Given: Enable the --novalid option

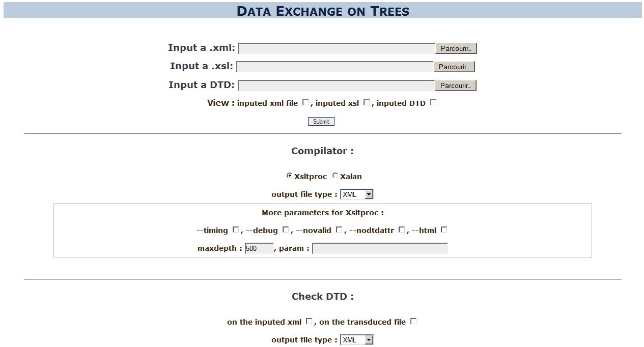Looking at the screenshot, I should pos(339,229).
